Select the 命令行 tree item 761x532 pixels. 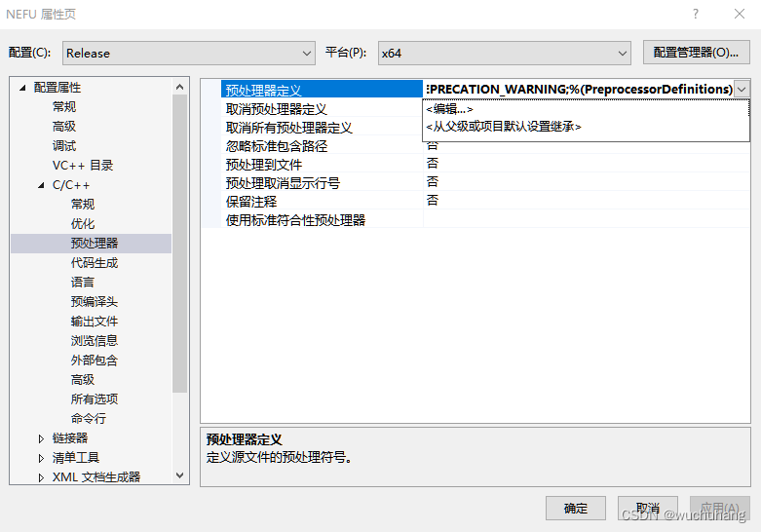pyautogui.click(x=89, y=418)
